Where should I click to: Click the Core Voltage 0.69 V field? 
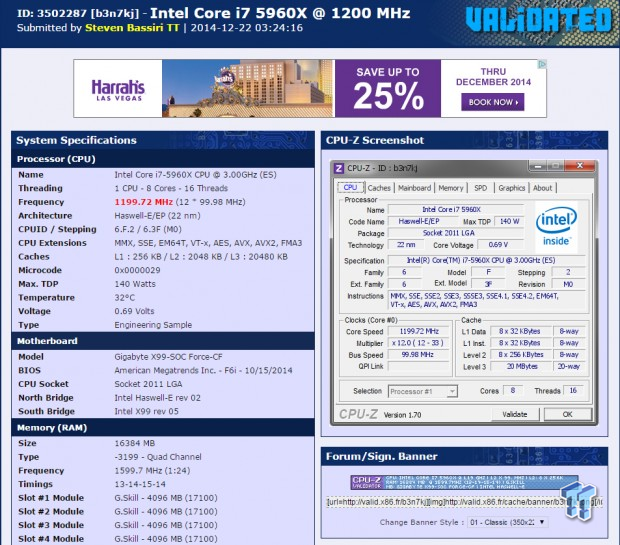(500, 245)
